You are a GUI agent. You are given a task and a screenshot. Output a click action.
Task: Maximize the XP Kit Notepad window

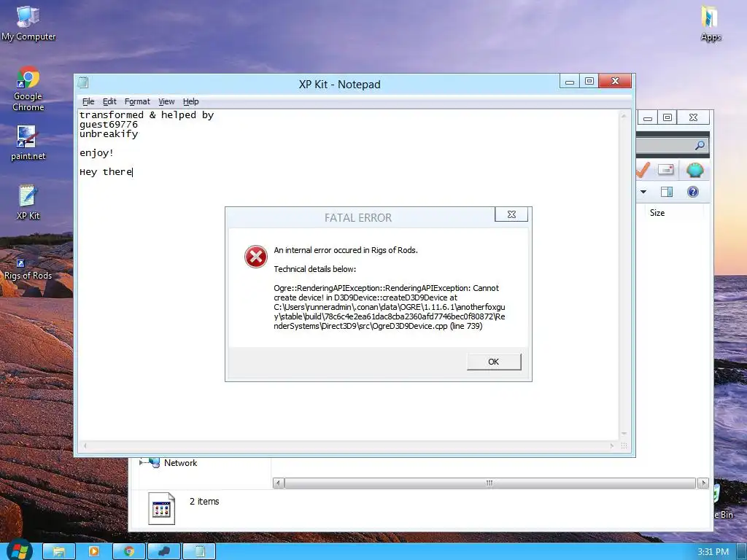click(x=589, y=82)
